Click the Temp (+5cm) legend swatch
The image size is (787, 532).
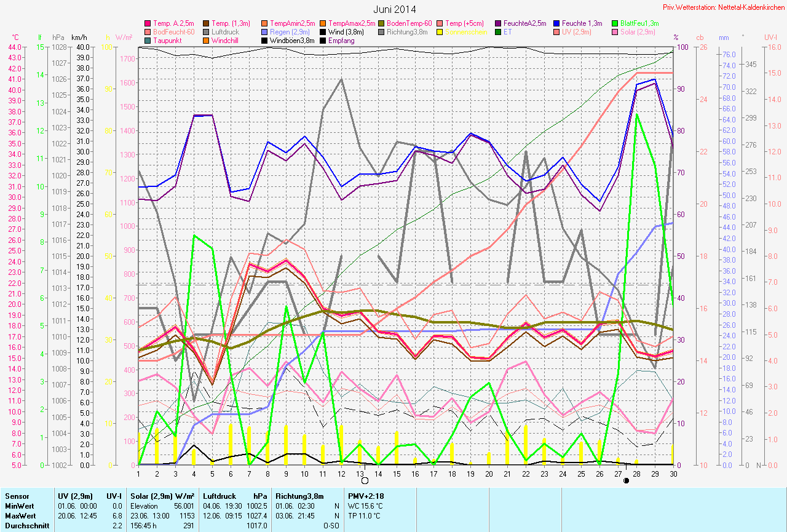(x=439, y=23)
